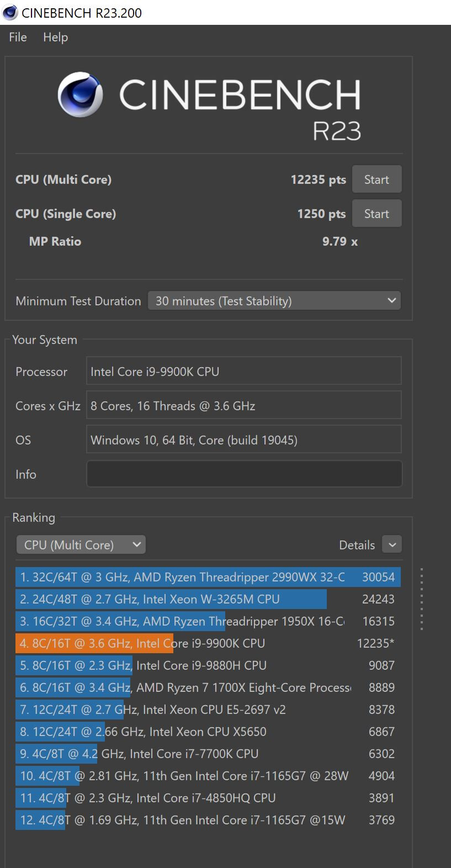Select the Core i7-4850HQ ranking row

[208, 798]
